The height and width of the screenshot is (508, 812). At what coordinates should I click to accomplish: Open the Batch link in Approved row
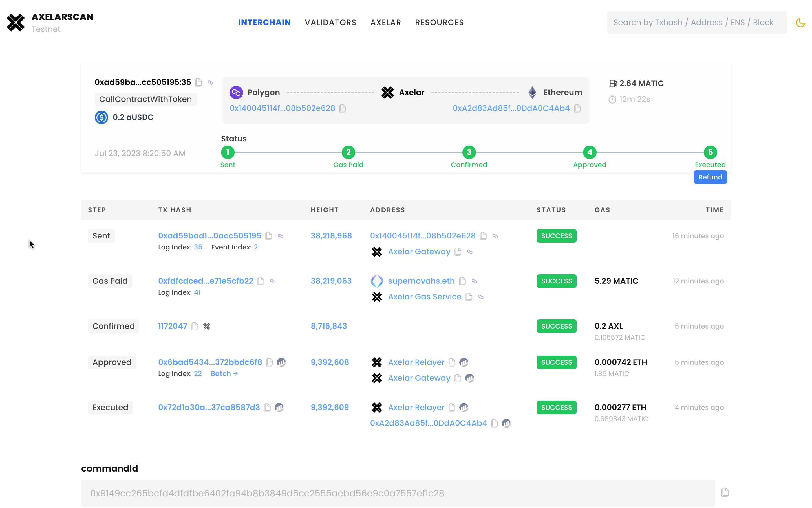[224, 374]
